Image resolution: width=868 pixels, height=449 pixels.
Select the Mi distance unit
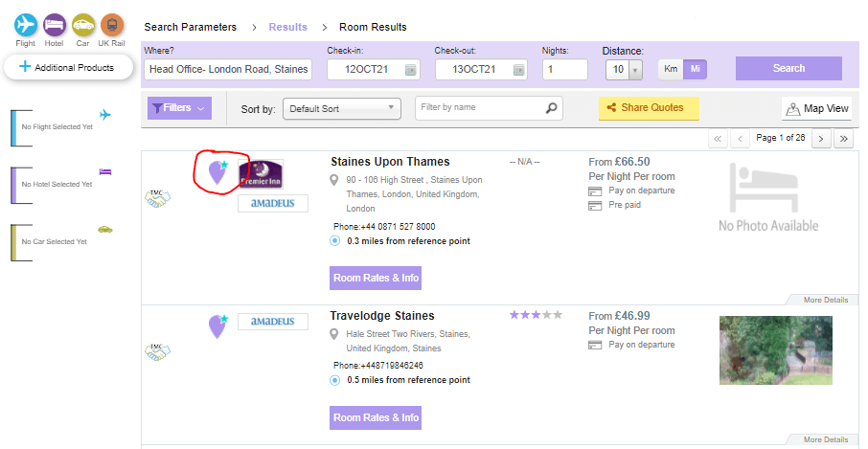695,69
